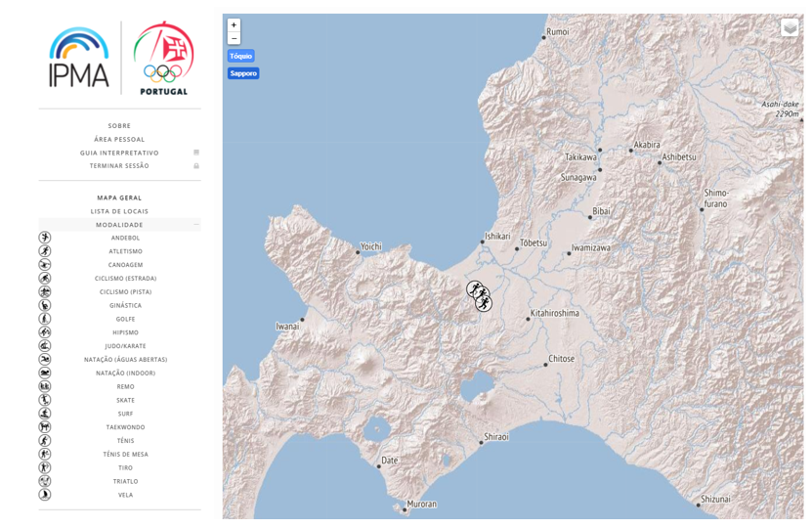Click the Canoagem sport icon
This screenshot has width=812, height=528.
coord(45,264)
